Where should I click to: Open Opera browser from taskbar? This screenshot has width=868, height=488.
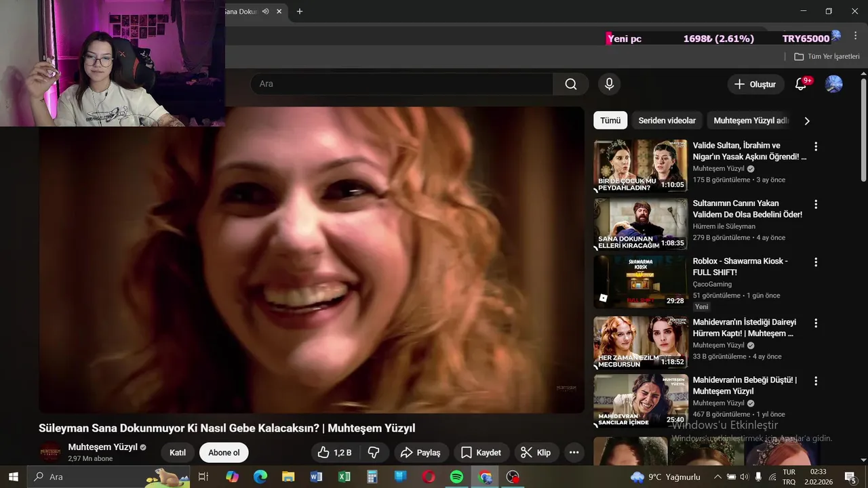429,477
